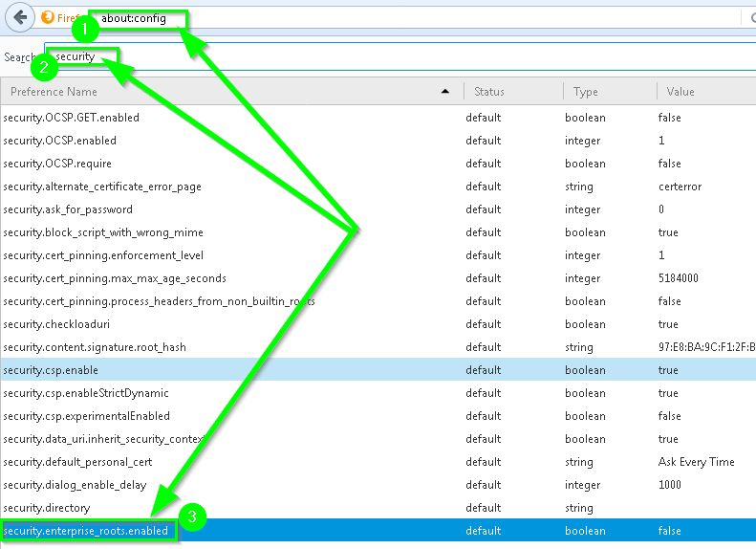
Task: Select security.cert_pinning.enforcement_level
Action: coord(378,255)
